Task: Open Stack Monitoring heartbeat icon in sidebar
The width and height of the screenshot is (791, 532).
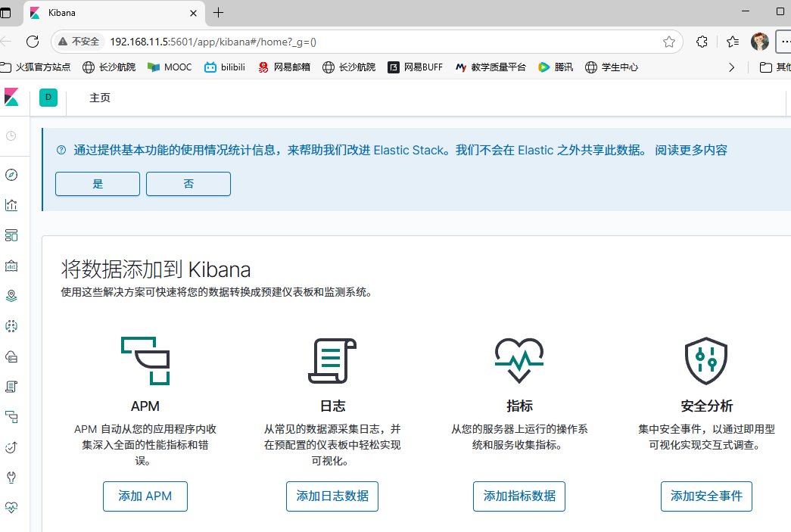Action: tap(11, 508)
